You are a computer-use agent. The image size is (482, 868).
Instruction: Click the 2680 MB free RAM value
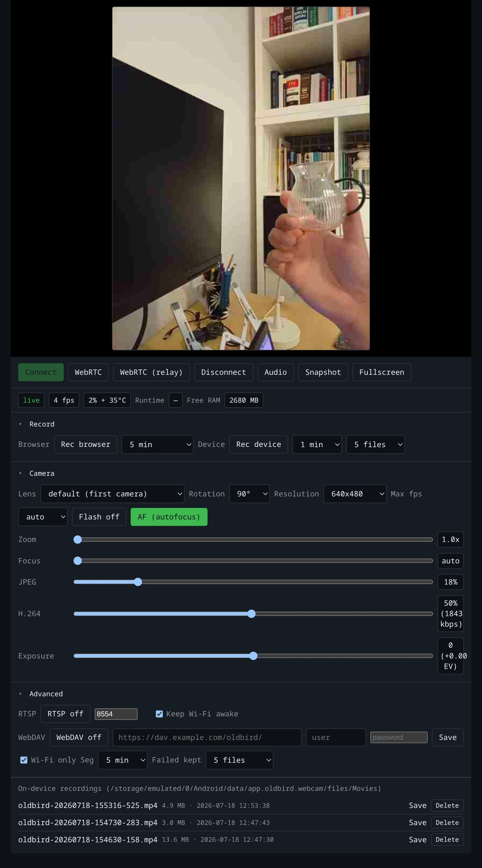[x=244, y=400]
